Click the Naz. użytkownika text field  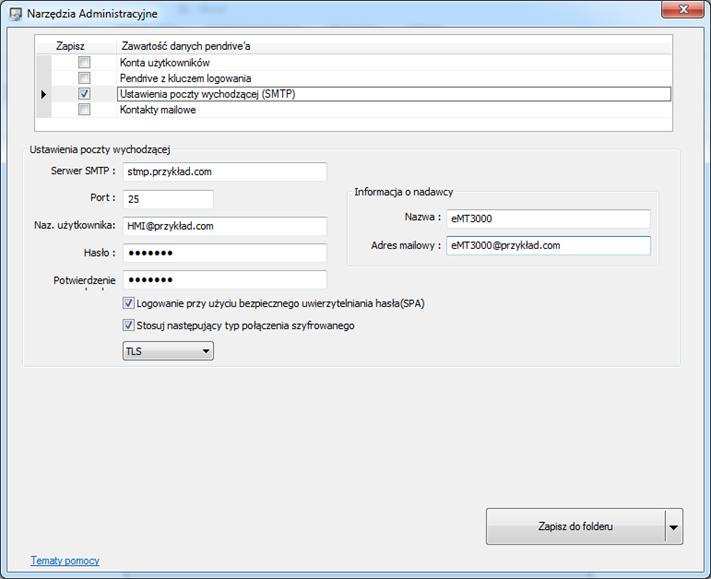pyautogui.click(x=225, y=226)
